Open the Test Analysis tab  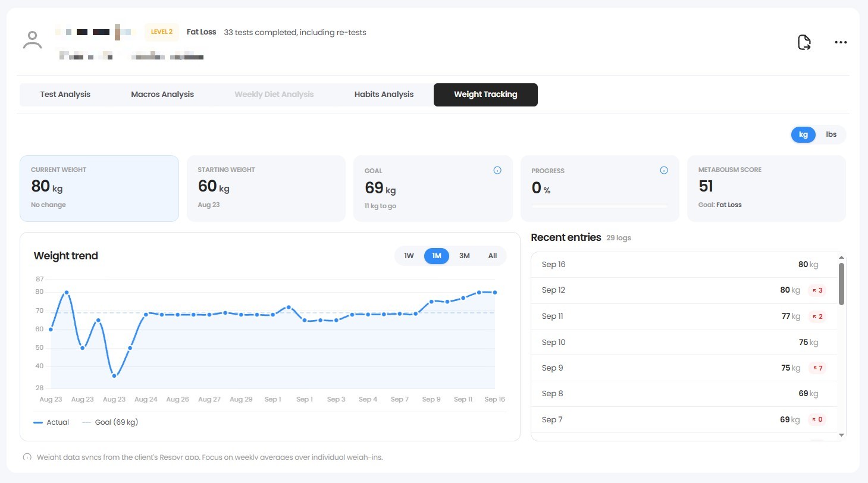[65, 95]
